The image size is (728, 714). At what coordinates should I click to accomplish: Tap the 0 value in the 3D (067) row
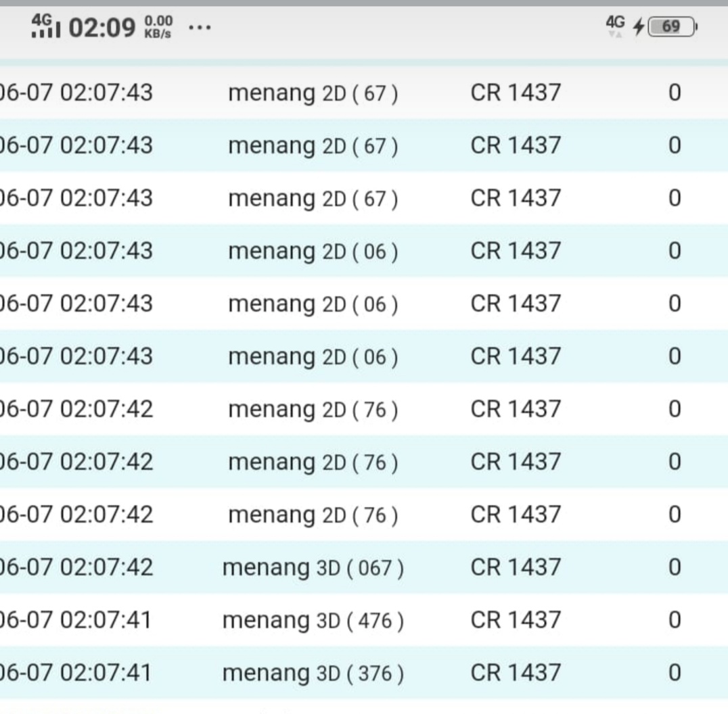[x=674, y=567]
